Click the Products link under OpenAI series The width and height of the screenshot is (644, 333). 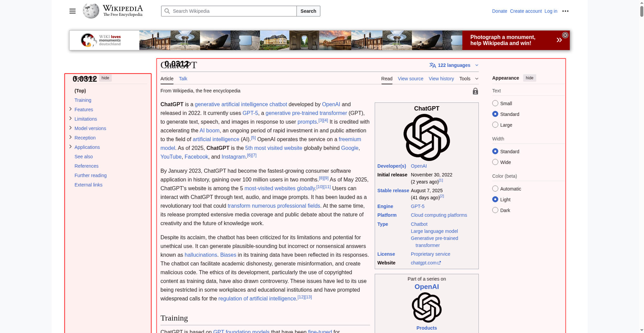click(x=426, y=328)
